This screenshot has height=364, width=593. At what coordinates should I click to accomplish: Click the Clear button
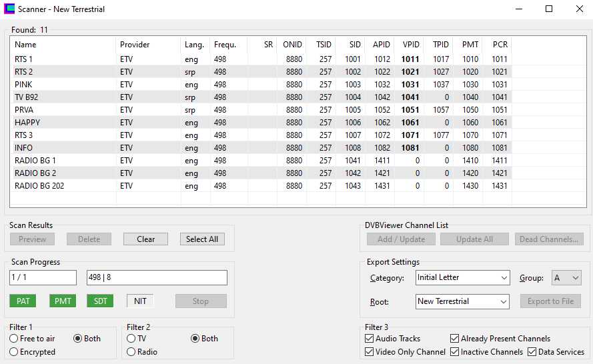click(x=145, y=239)
